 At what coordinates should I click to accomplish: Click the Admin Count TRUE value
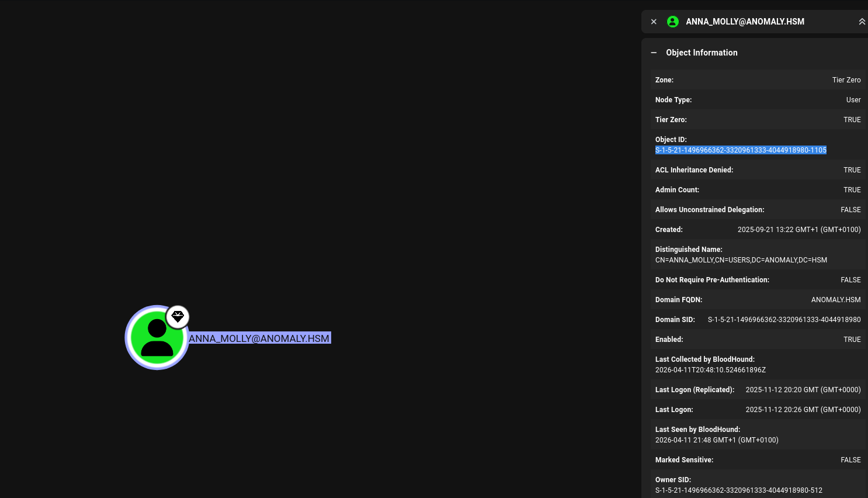click(852, 190)
